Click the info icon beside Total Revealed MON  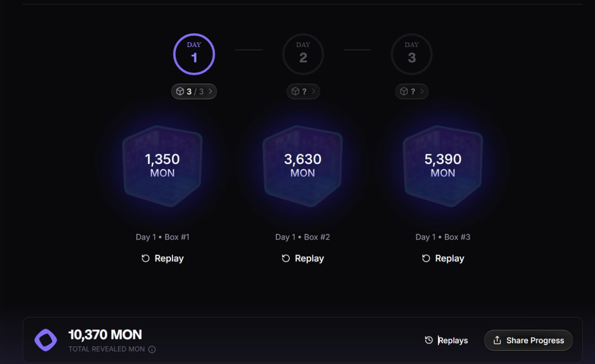pyautogui.click(x=152, y=349)
